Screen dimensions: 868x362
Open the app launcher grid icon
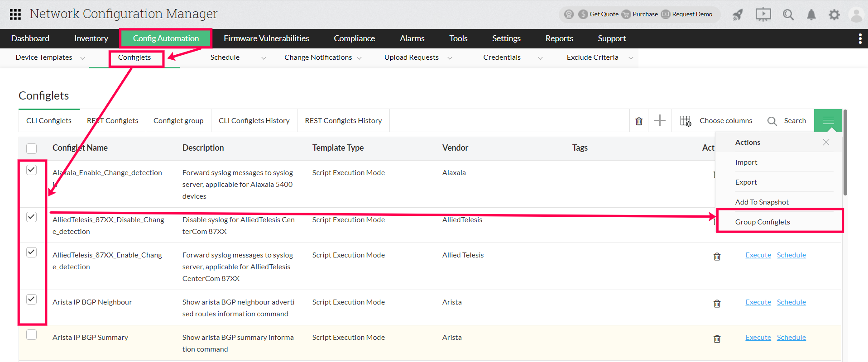(x=15, y=14)
